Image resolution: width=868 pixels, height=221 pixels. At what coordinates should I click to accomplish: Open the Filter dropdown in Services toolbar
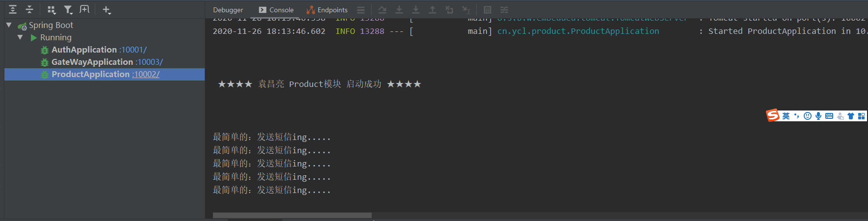68,9
